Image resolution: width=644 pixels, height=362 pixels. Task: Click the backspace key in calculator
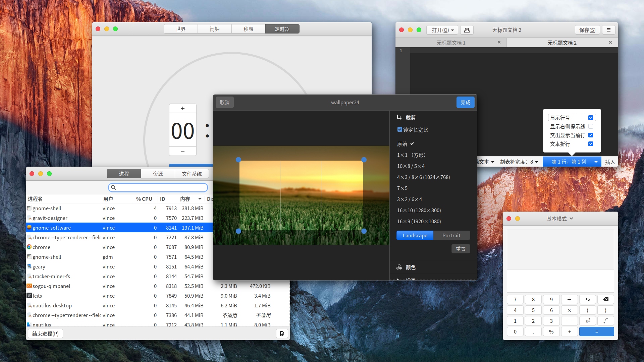point(605,299)
